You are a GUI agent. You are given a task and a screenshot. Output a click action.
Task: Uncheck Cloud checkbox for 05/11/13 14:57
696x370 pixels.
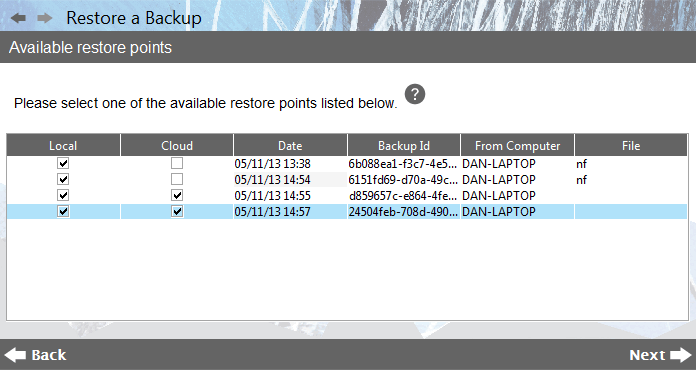(x=177, y=211)
